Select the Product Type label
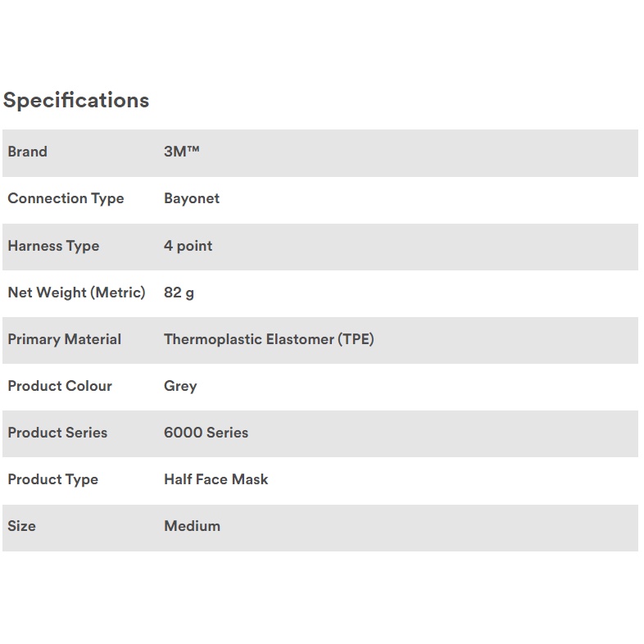 click(52, 479)
